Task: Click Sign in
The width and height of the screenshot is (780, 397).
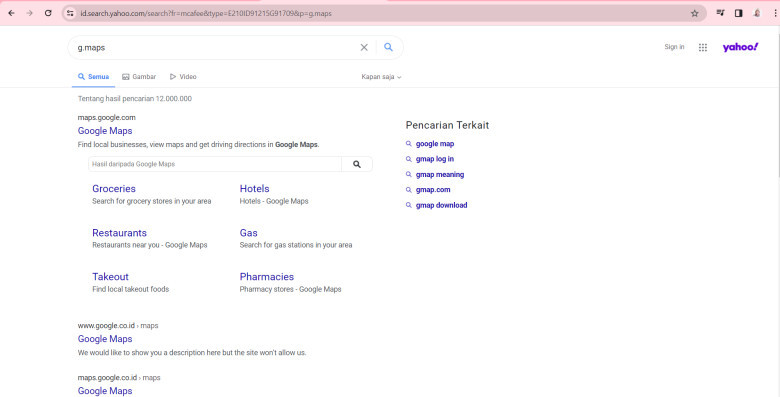Action: pos(674,47)
